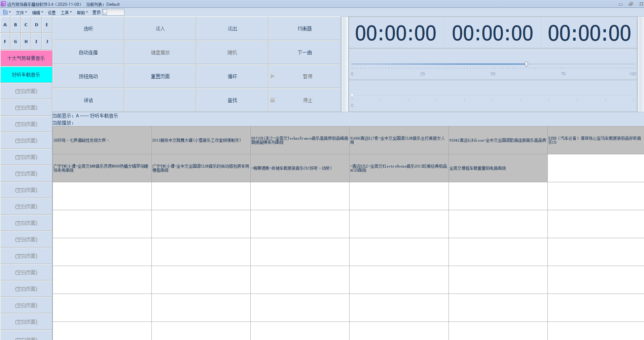
Task: Open the 均衡器 equalizer
Action: (305, 29)
